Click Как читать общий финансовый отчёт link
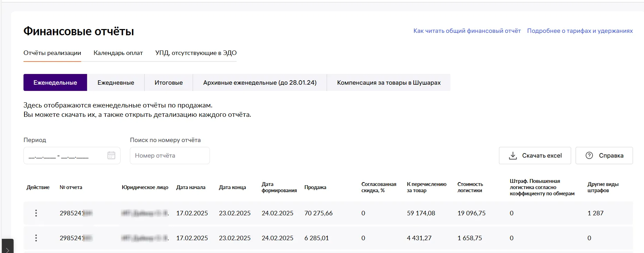The image size is (644, 253). coord(467,31)
